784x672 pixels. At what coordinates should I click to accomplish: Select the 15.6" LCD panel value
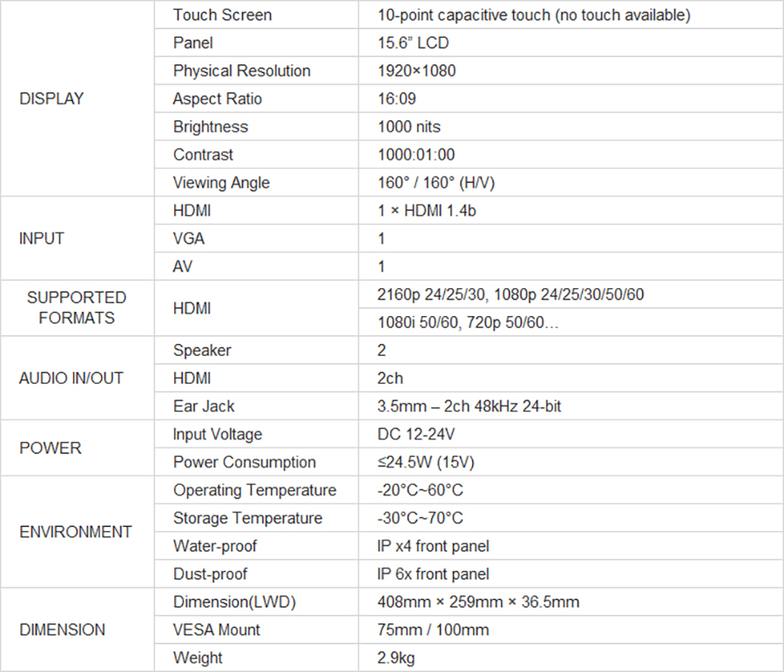click(413, 43)
